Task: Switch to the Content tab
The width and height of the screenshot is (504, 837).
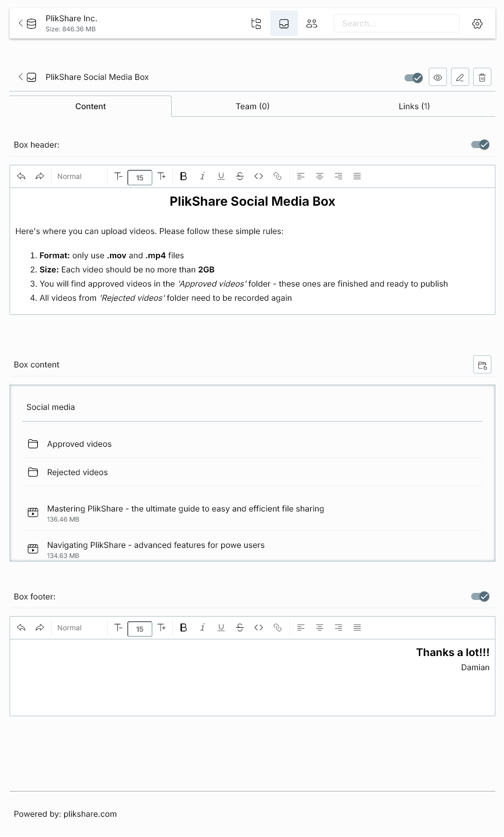Action: click(x=90, y=106)
